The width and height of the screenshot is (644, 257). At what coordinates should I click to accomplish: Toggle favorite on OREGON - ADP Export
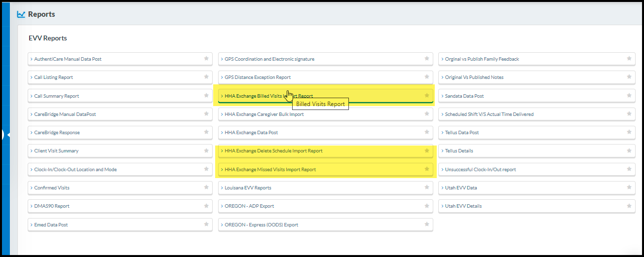coord(427,206)
